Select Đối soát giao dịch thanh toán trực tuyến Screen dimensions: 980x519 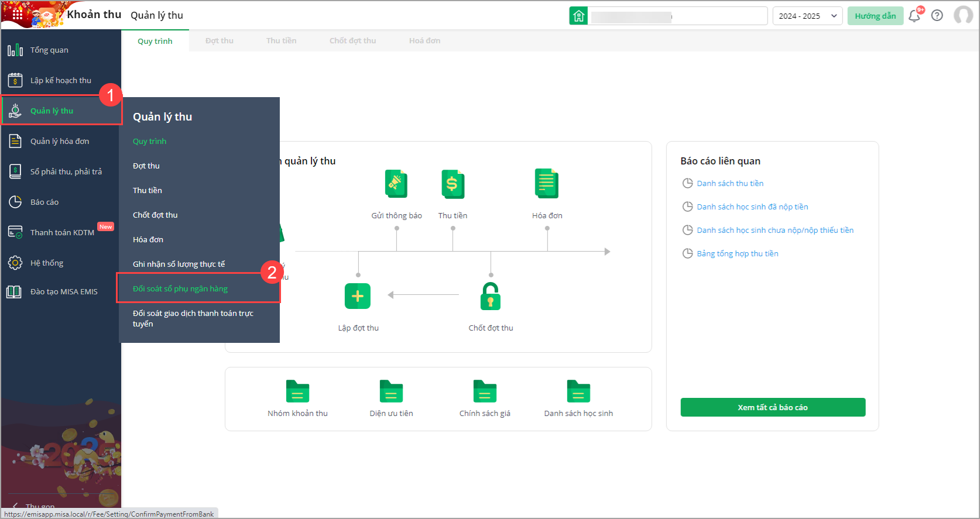193,318
